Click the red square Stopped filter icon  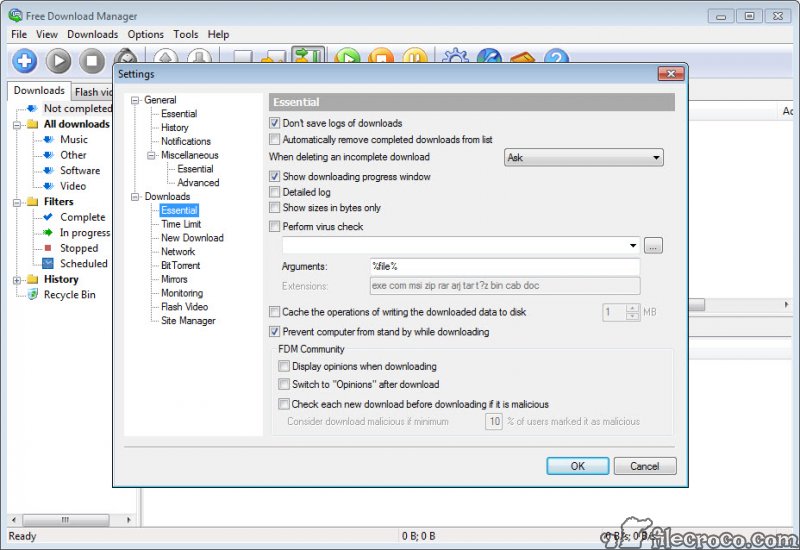48,248
